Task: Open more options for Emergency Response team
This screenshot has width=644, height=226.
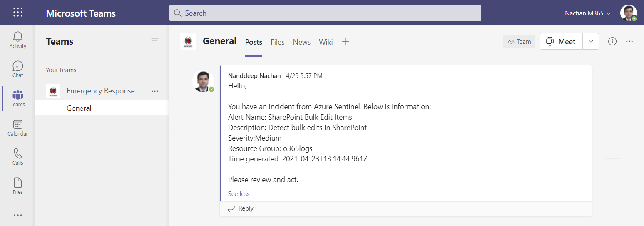Action: [x=155, y=91]
